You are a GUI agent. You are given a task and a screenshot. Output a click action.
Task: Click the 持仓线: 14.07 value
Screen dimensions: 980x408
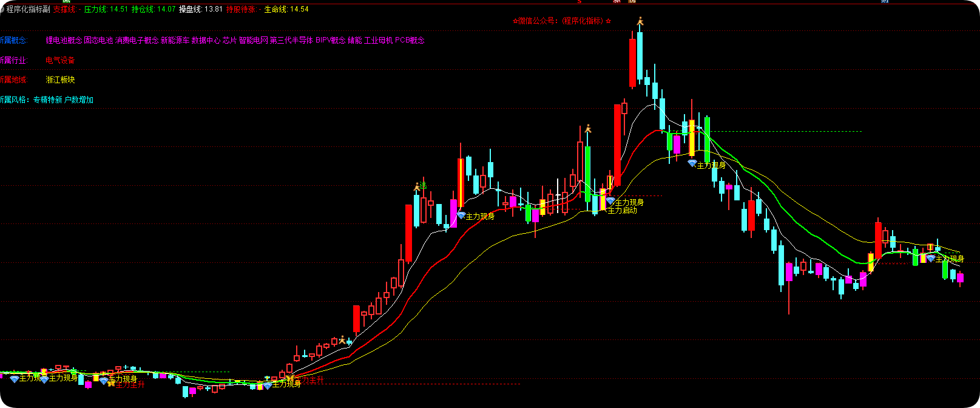[154, 9]
